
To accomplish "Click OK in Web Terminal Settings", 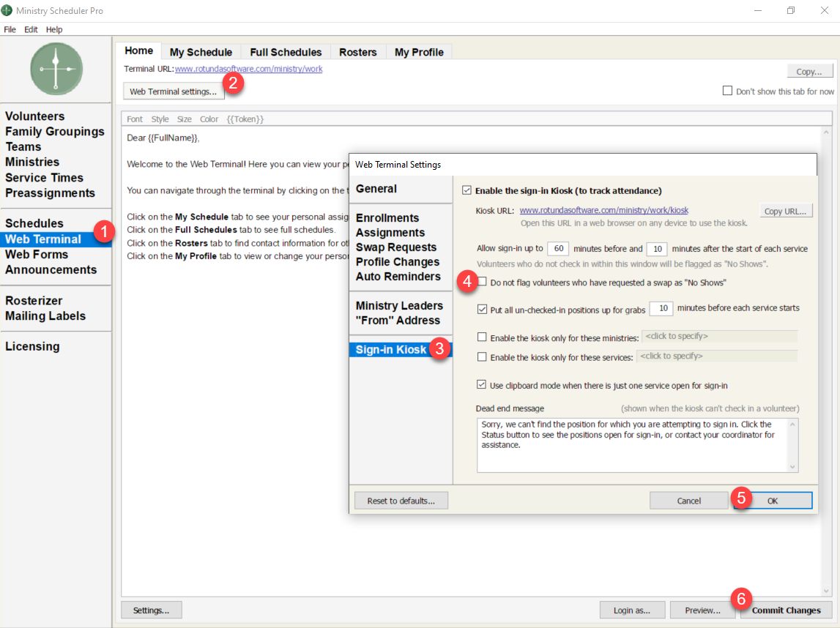I will pos(772,501).
